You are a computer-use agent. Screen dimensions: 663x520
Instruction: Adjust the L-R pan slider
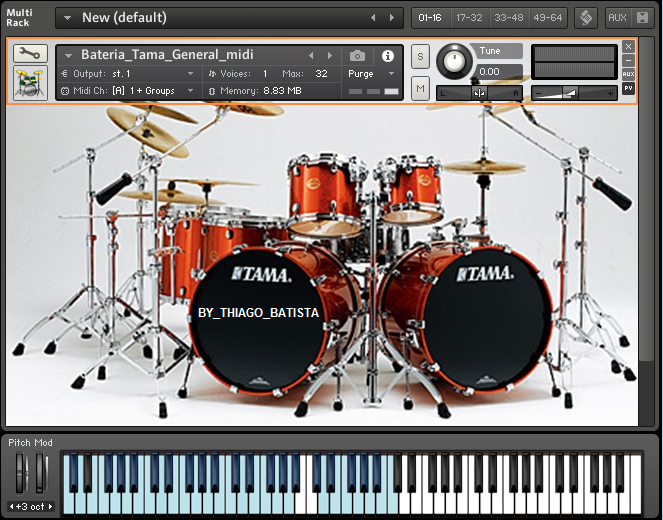click(x=479, y=93)
